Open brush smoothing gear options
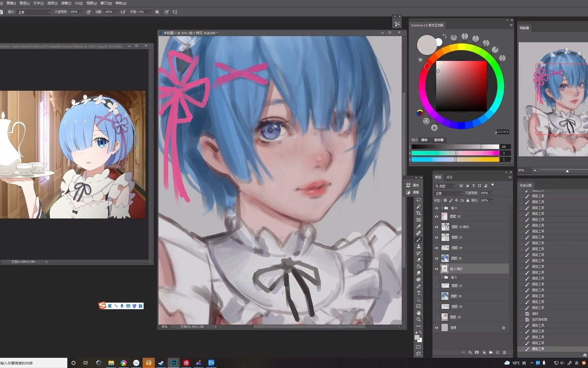 pos(157,12)
